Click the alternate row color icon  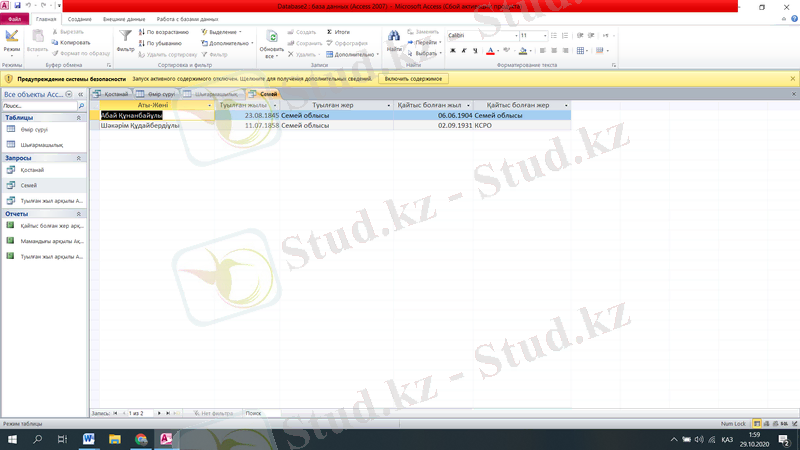point(599,51)
